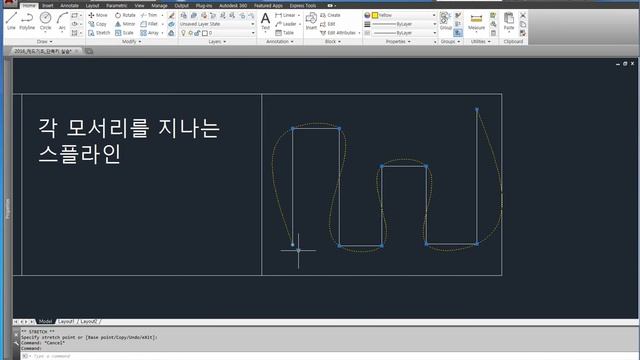Switch to the Layout1 tab
This screenshot has height=360, width=640.
(66, 322)
